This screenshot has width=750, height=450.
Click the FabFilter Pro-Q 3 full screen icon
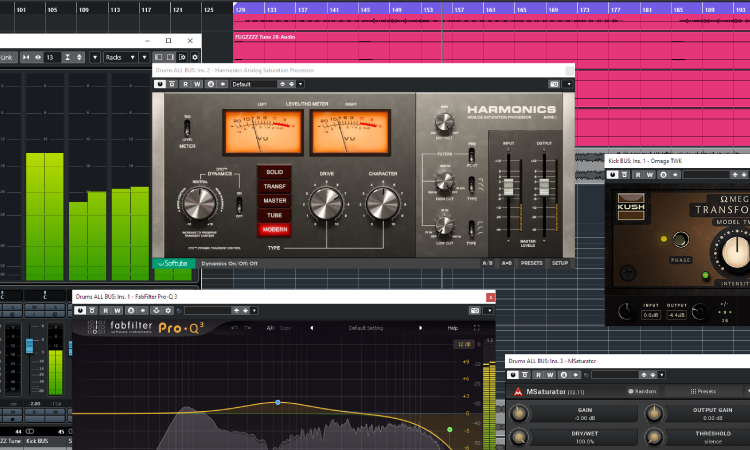pos(477,328)
